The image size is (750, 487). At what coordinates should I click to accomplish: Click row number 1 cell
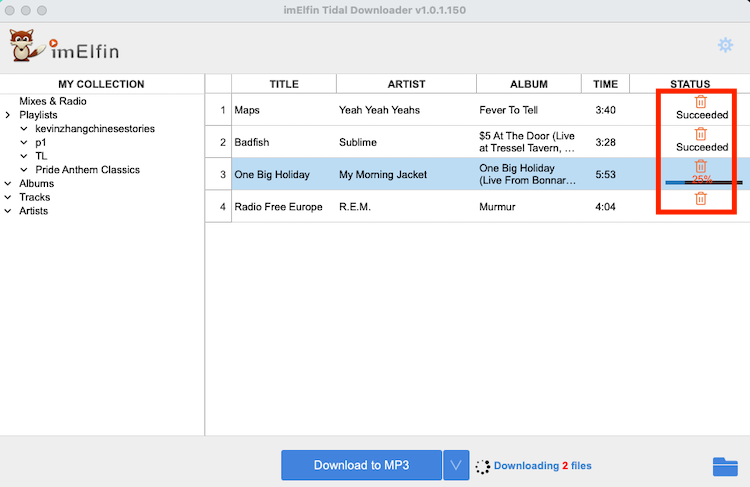coord(219,110)
